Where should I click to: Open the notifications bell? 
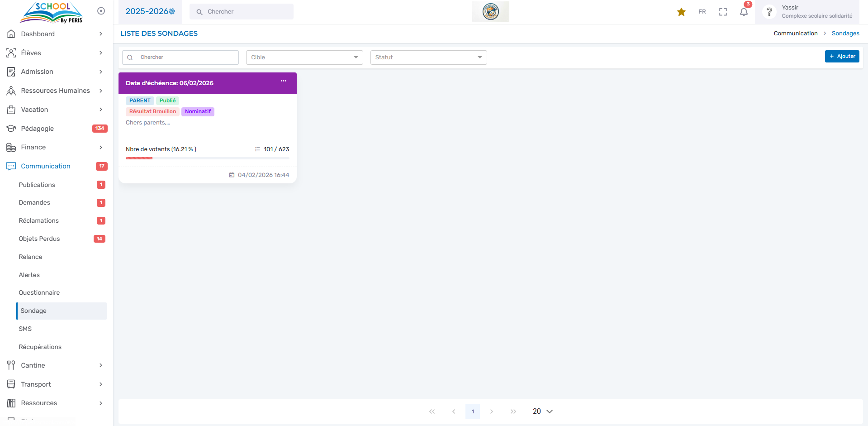pyautogui.click(x=744, y=12)
